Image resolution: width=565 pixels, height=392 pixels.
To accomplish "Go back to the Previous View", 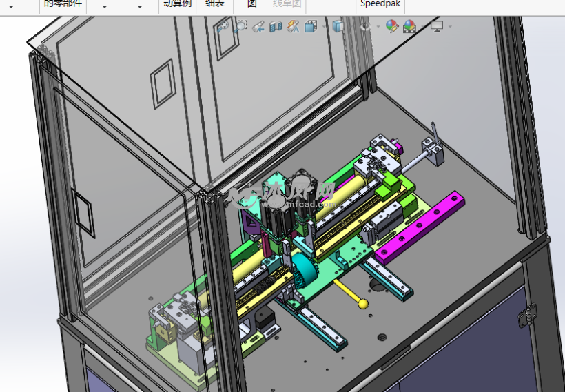I will [258, 27].
